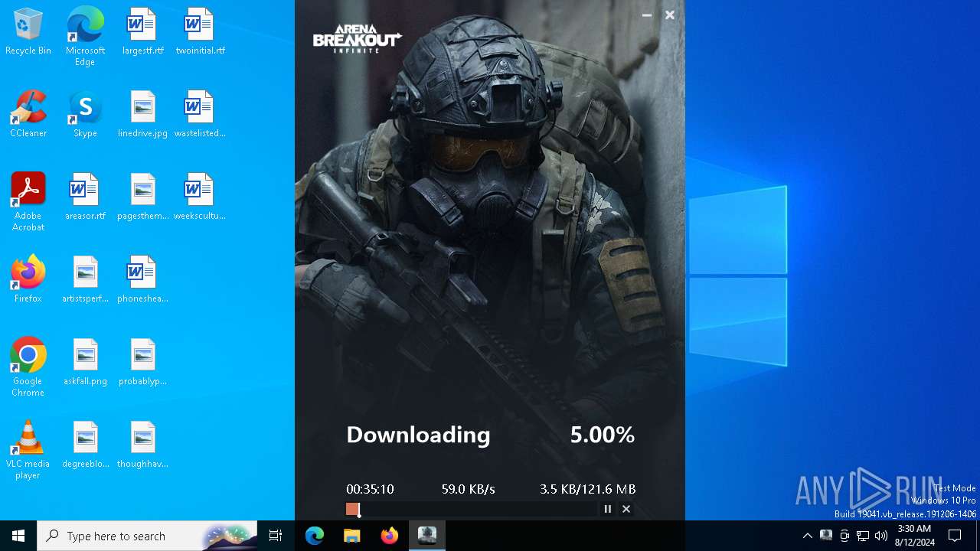980x551 pixels.
Task: Select the CCleaner desktop shortcut
Action: coord(28,115)
